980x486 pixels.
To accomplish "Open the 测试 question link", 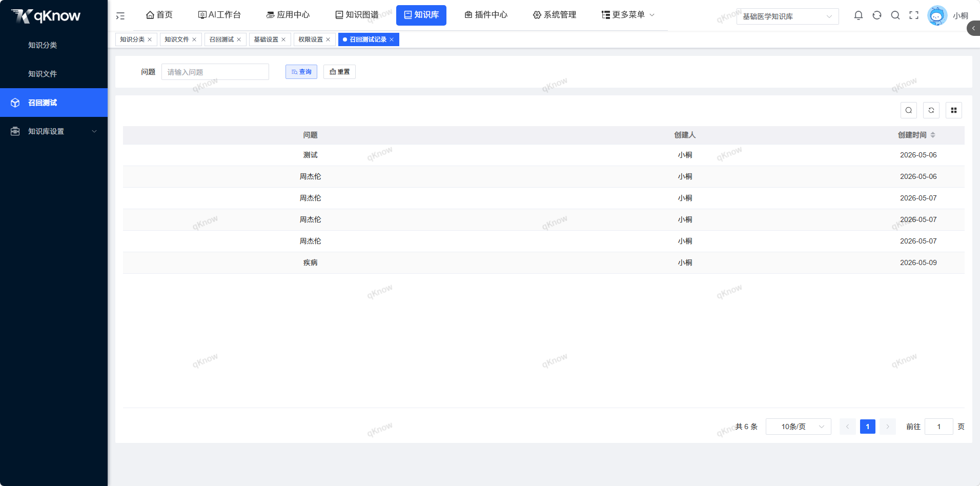I will 311,155.
